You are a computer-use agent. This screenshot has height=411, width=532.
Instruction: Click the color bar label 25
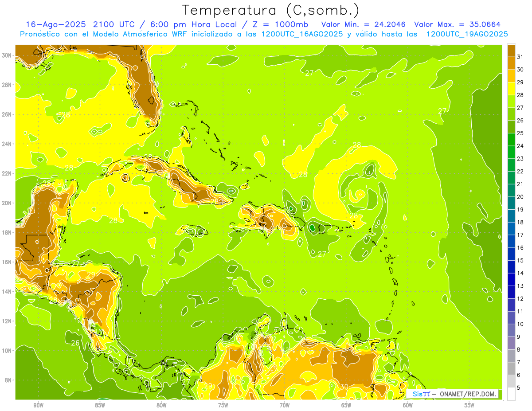pos(520,133)
